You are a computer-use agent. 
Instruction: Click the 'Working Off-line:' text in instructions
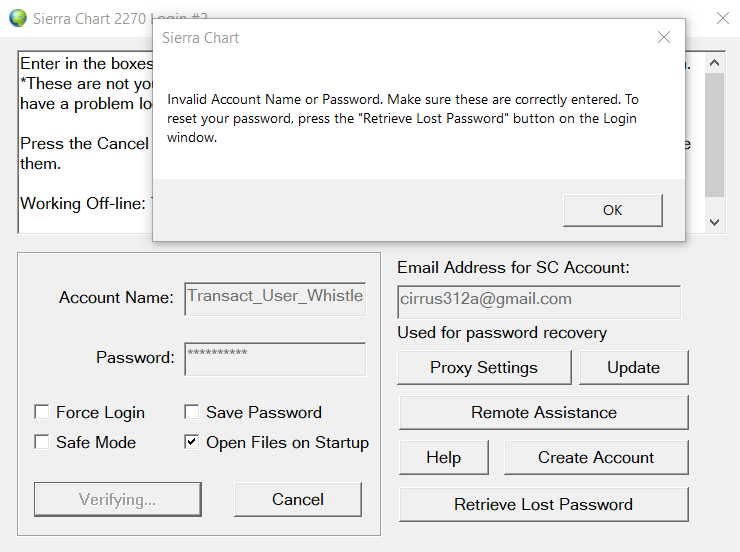coord(83,204)
